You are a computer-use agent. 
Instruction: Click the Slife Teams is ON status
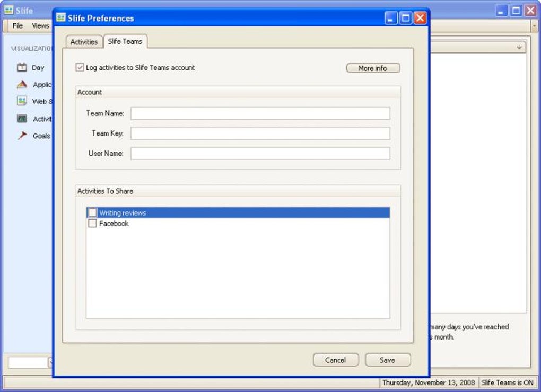(507, 382)
